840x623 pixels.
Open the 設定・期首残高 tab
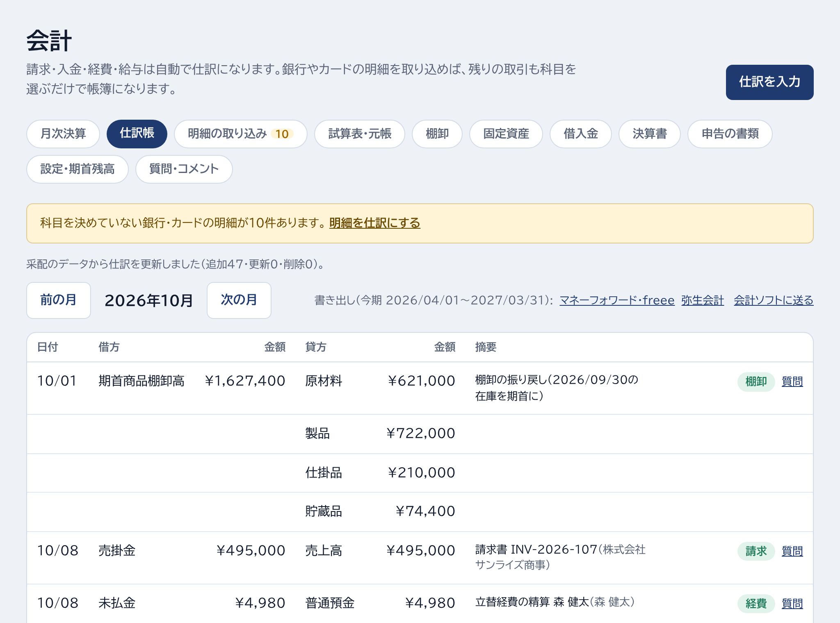tap(78, 169)
